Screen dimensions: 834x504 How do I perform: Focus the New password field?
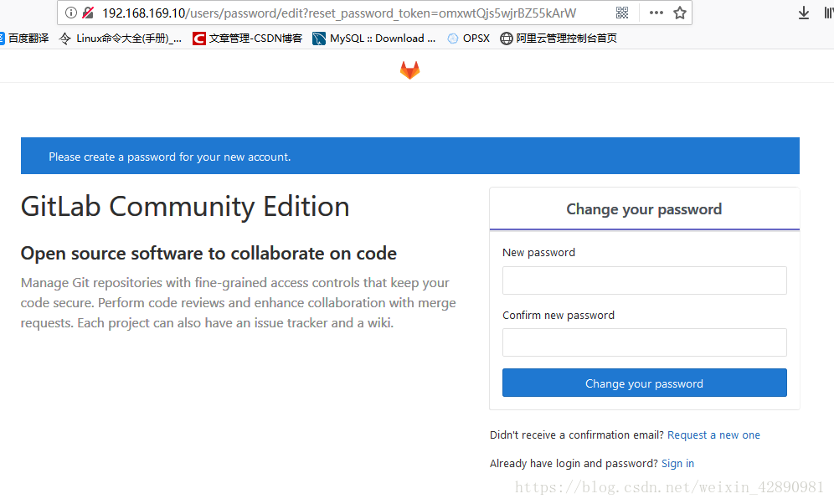tap(644, 280)
